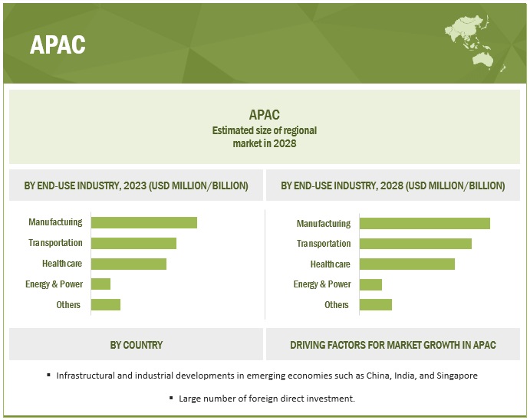Click the Healthcare bar in 2028 chart

[x=407, y=264]
